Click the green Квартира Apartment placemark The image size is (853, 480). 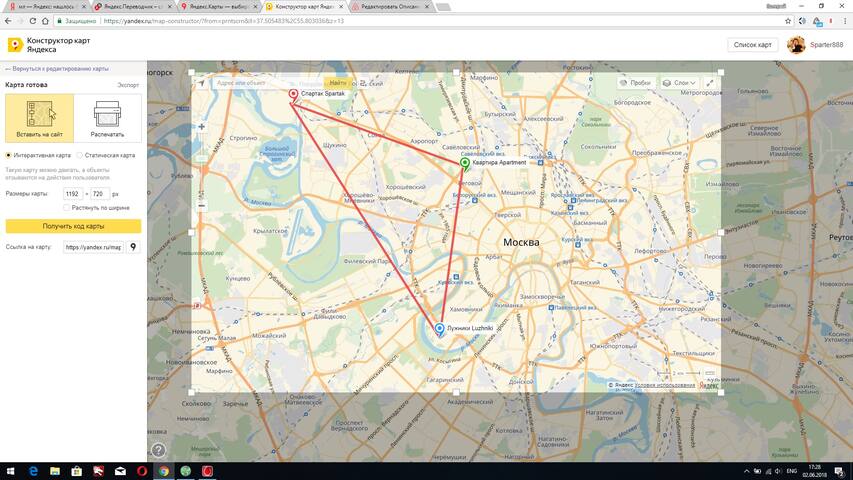465,163
